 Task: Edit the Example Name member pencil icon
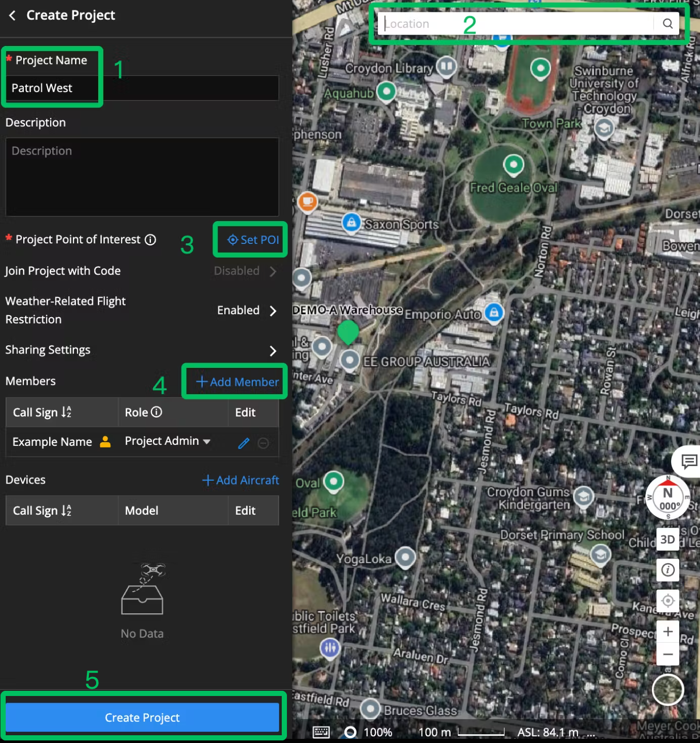244,443
